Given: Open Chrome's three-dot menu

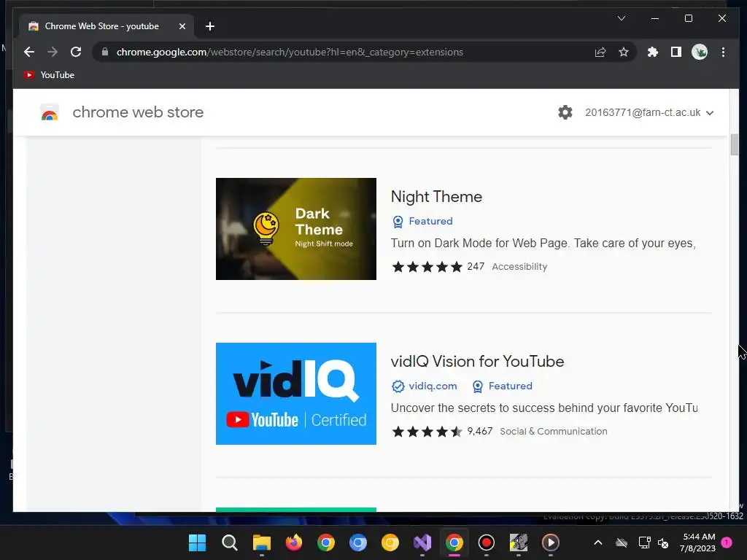Looking at the screenshot, I should (x=723, y=52).
